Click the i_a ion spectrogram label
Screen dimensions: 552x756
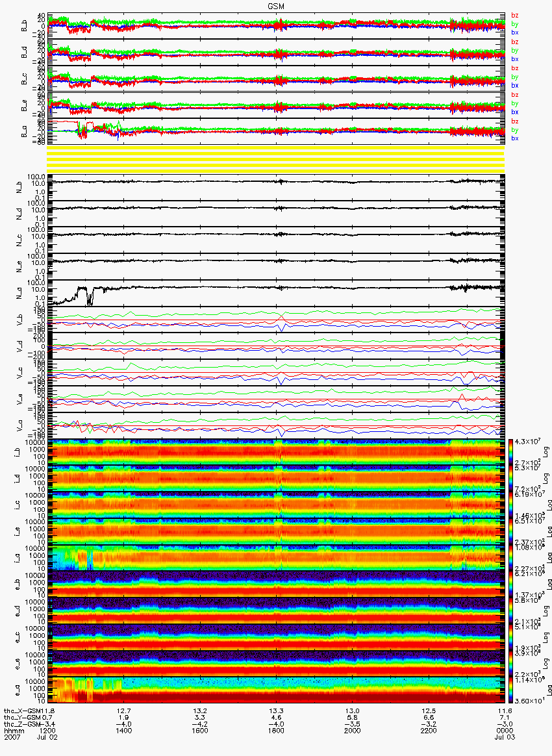(18, 558)
